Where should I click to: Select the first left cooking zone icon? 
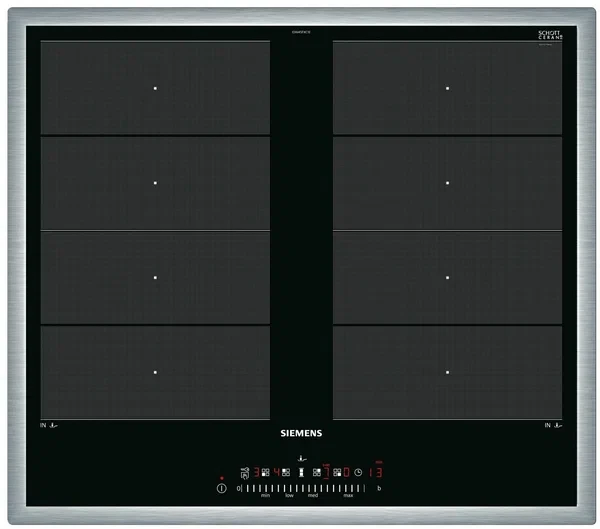[264, 472]
